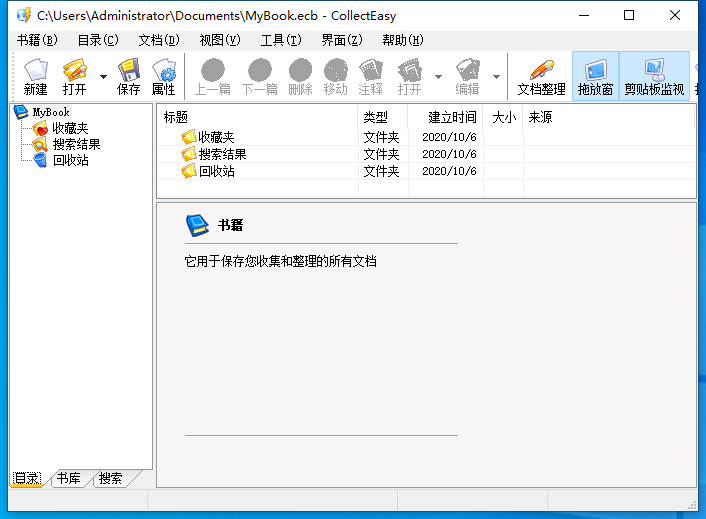706x519 pixels.
Task: Sort the list by the 建立时间 column header
Action: click(445, 117)
